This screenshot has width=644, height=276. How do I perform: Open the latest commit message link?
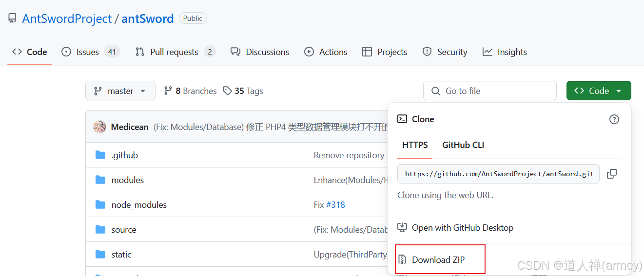click(271, 127)
